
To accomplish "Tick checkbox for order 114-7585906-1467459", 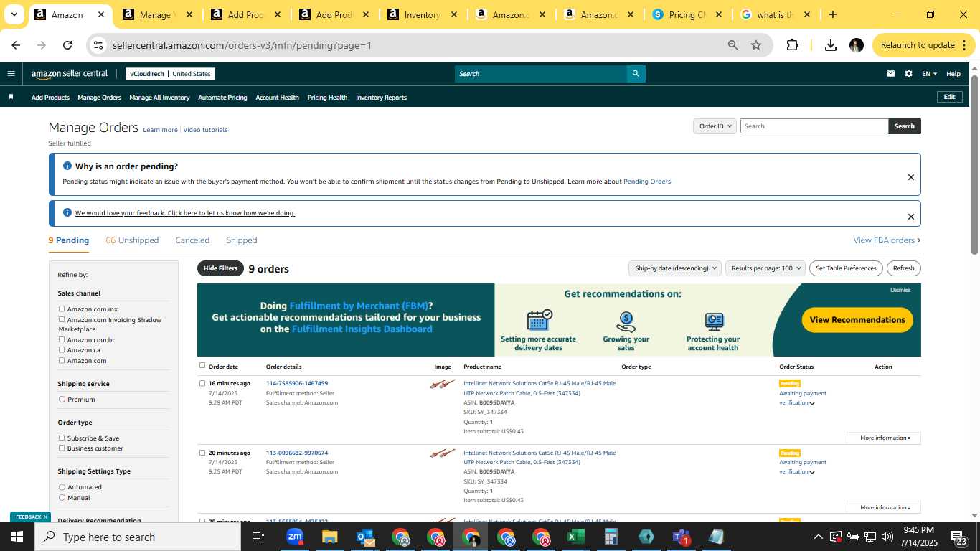I will click(202, 383).
